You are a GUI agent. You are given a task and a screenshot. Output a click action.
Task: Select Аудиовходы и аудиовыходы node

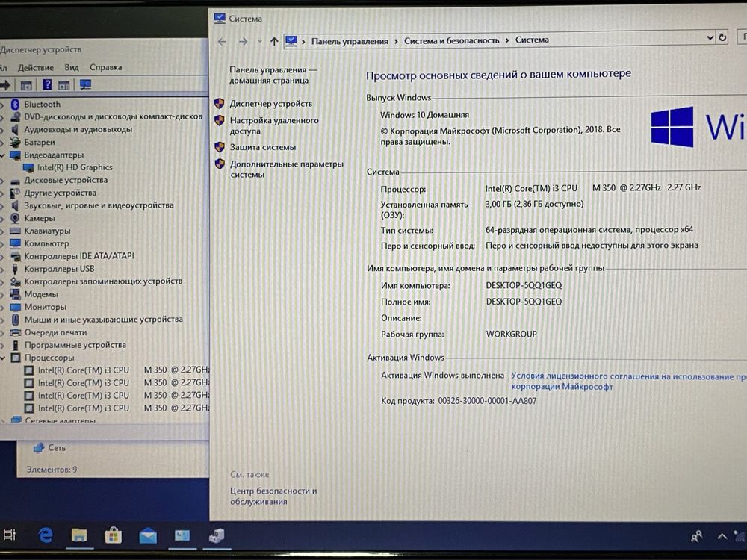[78, 129]
